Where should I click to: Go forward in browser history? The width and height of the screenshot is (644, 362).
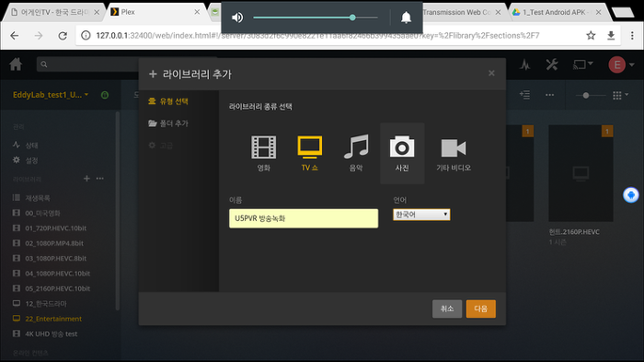[x=39, y=36]
